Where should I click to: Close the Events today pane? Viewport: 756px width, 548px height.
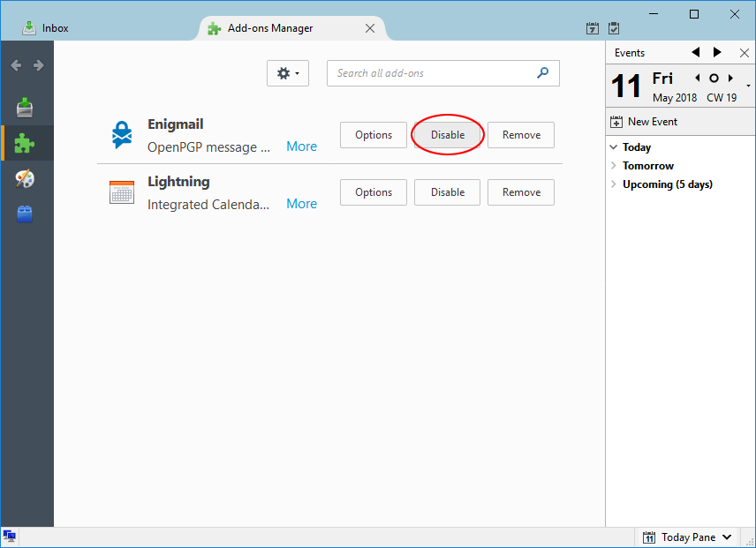point(745,52)
